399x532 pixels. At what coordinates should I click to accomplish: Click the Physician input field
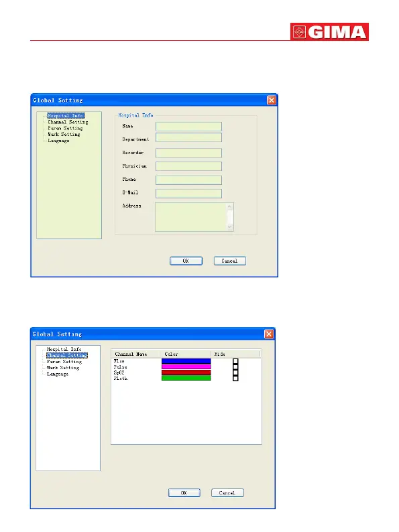[188, 166]
